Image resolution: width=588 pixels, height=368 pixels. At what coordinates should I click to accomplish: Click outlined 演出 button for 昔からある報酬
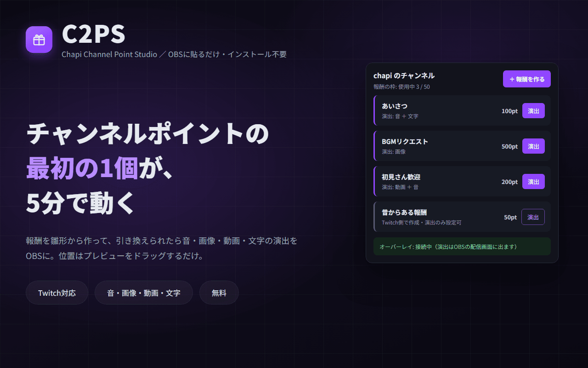click(x=533, y=217)
